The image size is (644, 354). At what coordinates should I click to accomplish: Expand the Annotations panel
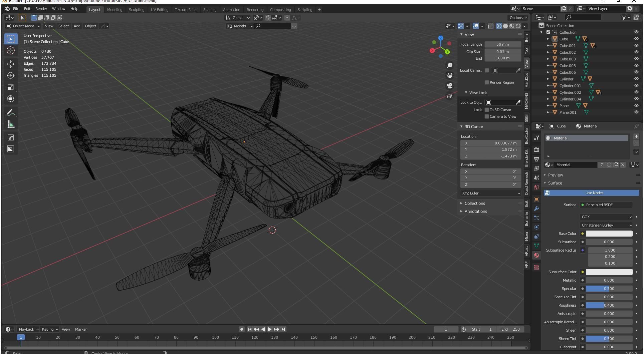(475, 212)
